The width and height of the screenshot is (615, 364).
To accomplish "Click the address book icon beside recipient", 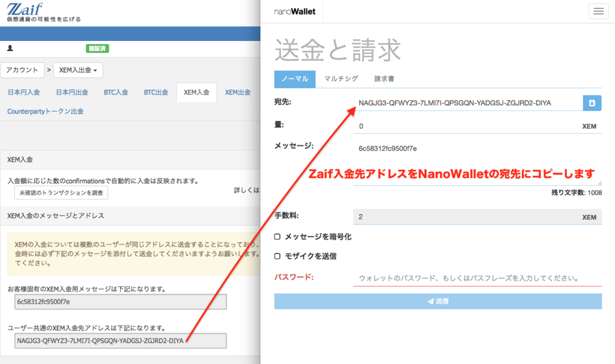I will pyautogui.click(x=592, y=103).
